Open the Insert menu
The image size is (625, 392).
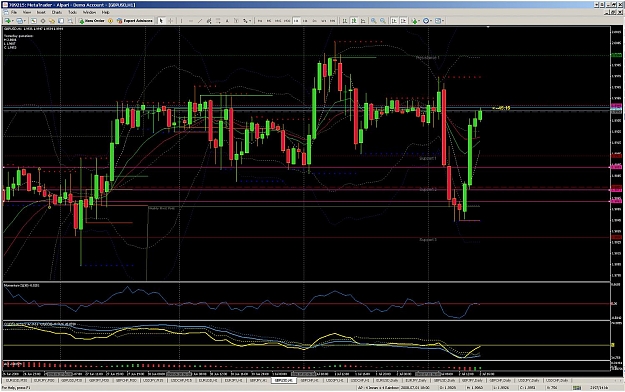(41, 12)
